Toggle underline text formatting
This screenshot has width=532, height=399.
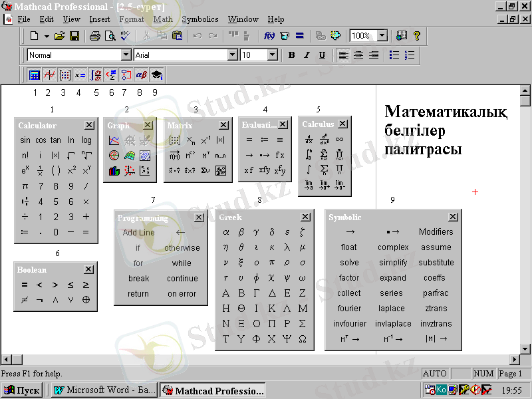pos(322,55)
